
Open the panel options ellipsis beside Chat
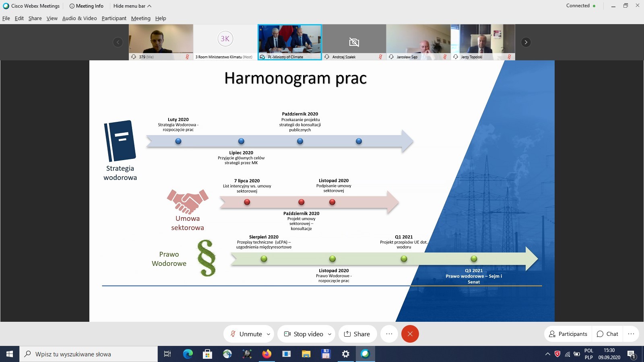pos(631,334)
